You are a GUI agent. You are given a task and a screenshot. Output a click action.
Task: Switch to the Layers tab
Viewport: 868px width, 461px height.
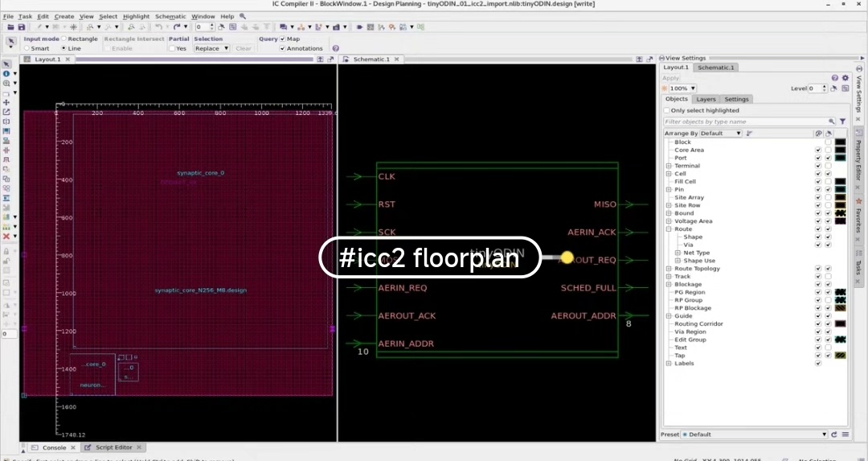click(706, 99)
